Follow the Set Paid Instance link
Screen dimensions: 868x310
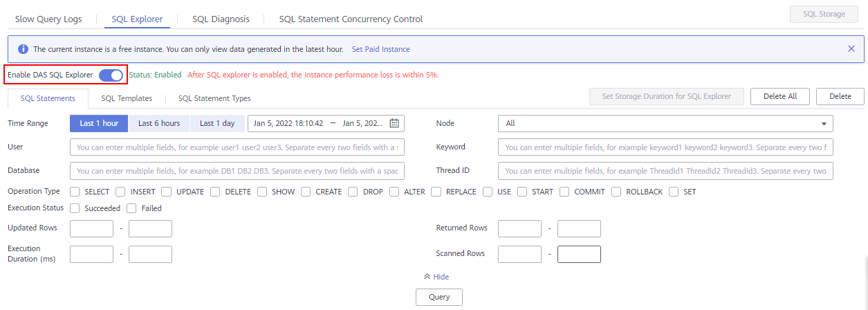click(x=381, y=49)
